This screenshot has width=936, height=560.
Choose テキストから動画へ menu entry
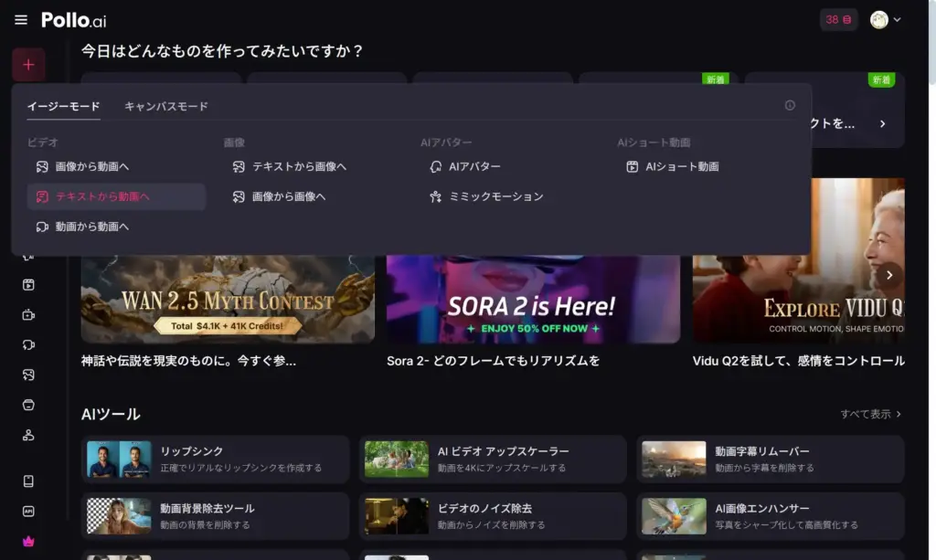[x=101, y=196]
